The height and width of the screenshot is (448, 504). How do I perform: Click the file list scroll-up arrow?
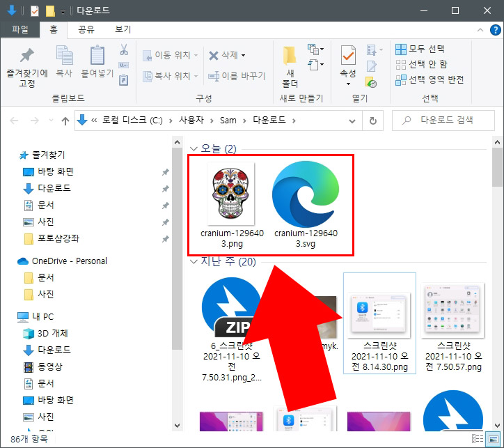(497, 142)
